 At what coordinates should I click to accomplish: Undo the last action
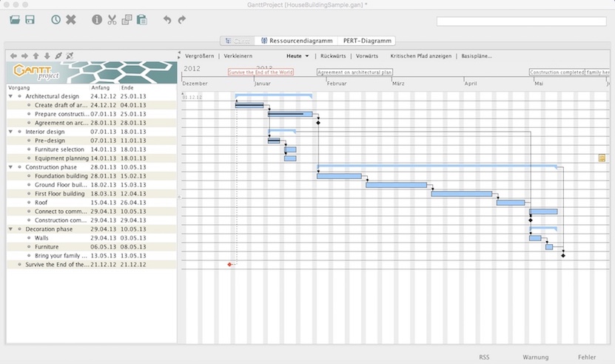[x=167, y=19]
